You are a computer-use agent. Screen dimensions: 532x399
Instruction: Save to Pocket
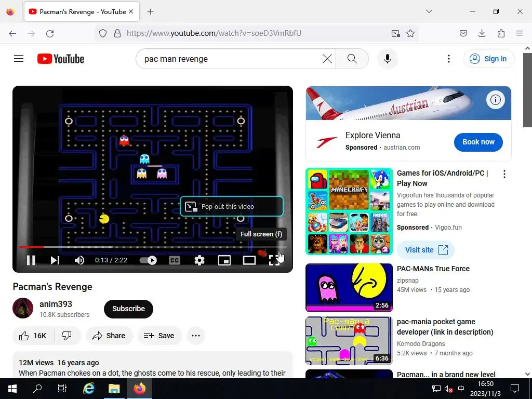click(463, 33)
